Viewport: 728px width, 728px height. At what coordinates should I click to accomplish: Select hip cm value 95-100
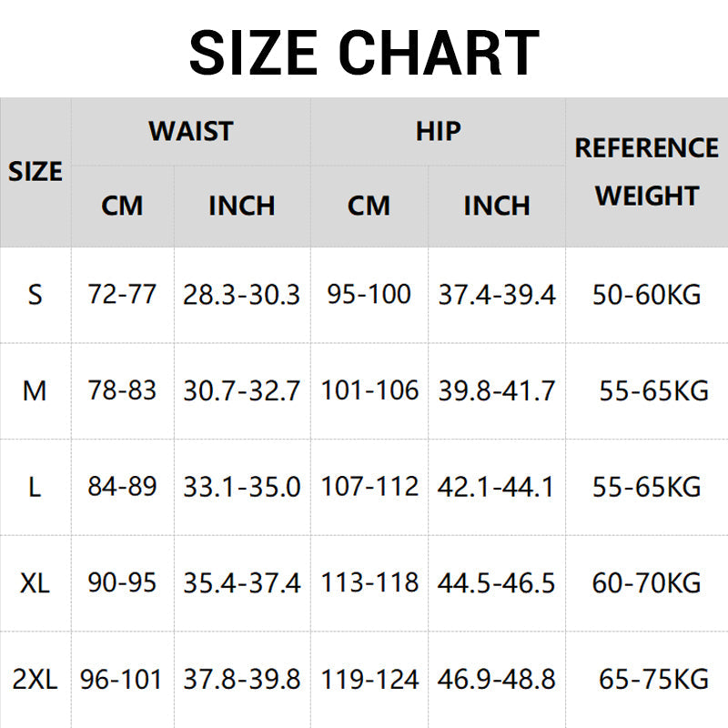[369, 295]
